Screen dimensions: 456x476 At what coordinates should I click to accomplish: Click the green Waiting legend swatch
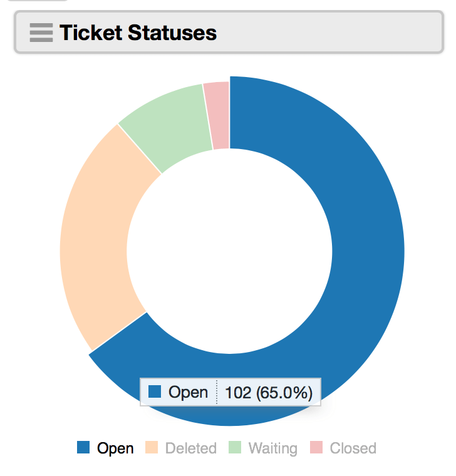tap(235, 447)
